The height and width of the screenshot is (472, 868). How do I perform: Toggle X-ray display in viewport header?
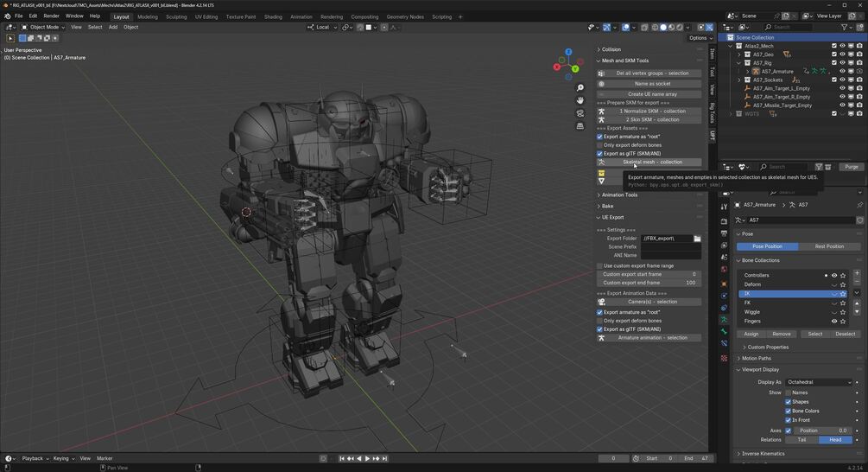tap(644, 27)
